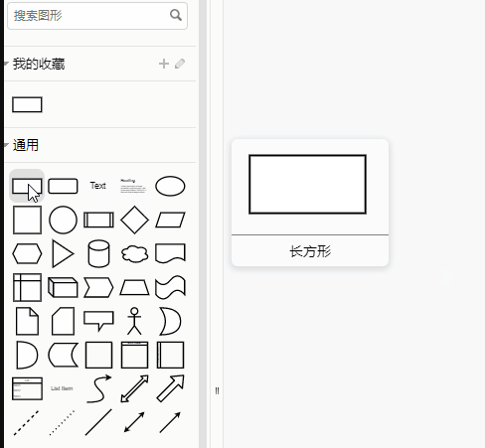485x448 pixels.
Task: Select the plain solid Line connector
Action: coord(98,422)
